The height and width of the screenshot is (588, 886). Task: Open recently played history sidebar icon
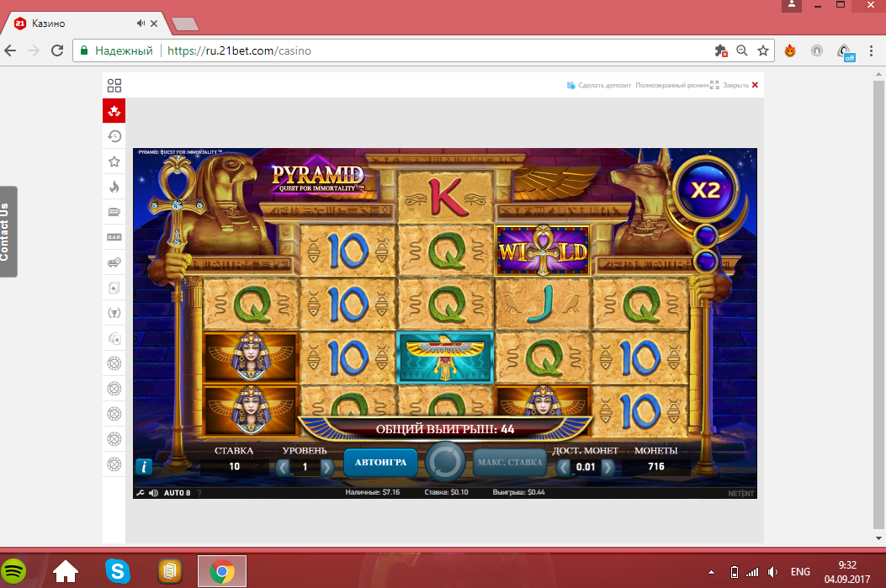point(114,136)
